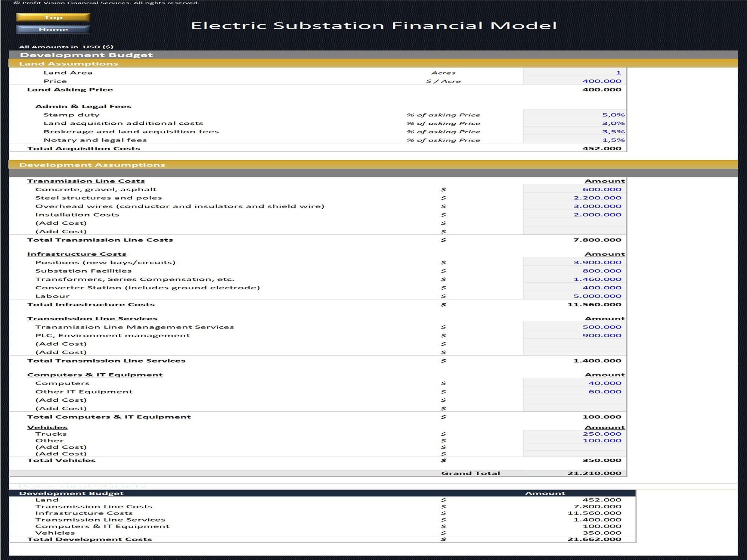
Task: Click the Development Budget summary table header
Action: 322,493
